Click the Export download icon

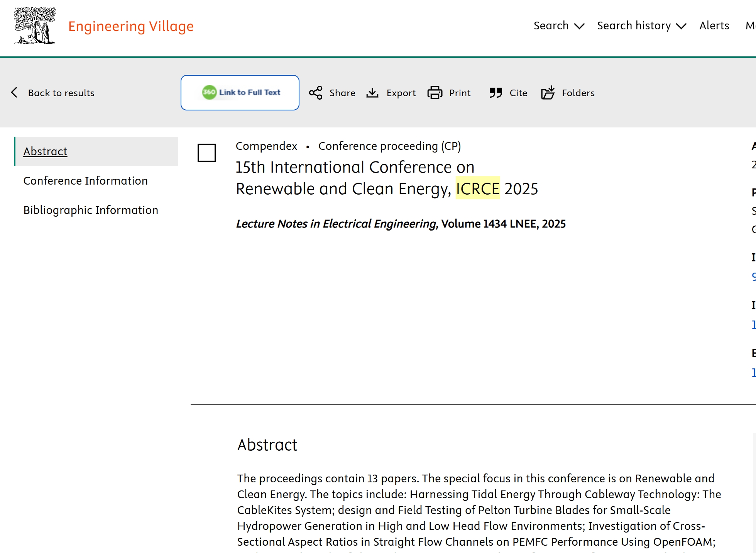point(372,93)
